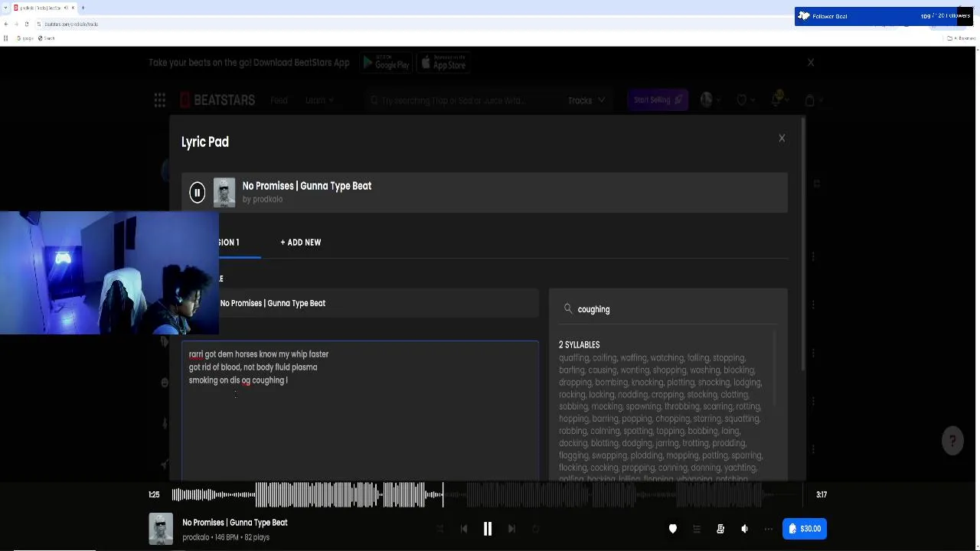The width and height of the screenshot is (980, 551).
Task: Skip to next track in player
Action: click(511, 529)
